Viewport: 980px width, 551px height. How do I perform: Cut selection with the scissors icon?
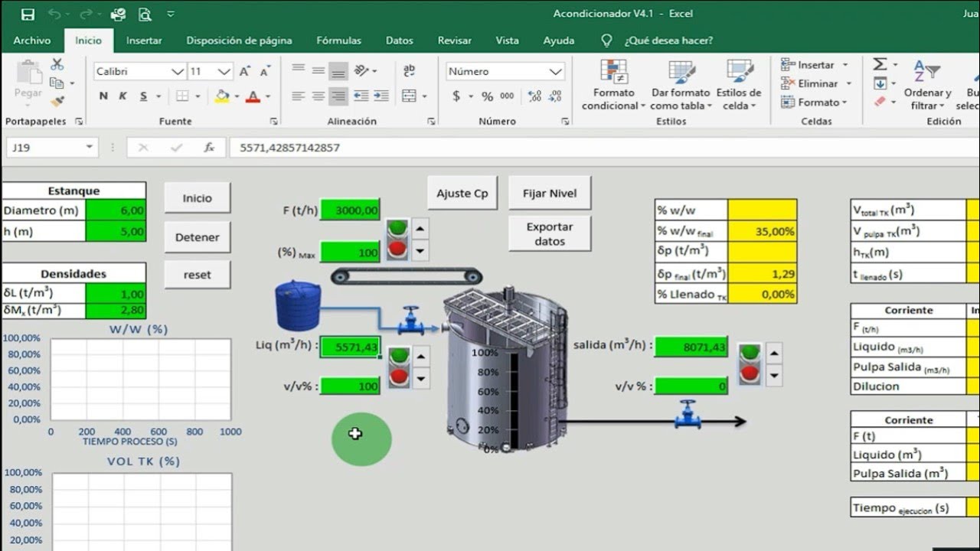click(x=57, y=65)
